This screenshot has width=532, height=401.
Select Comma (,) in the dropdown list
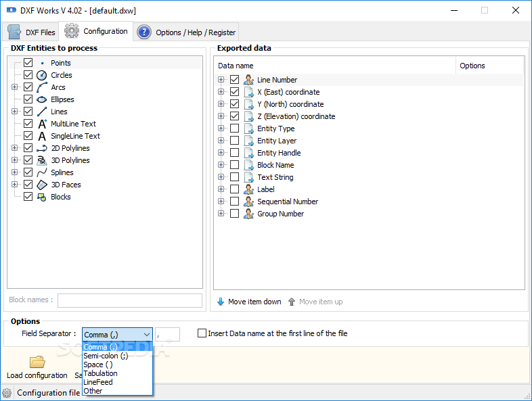[x=117, y=347]
